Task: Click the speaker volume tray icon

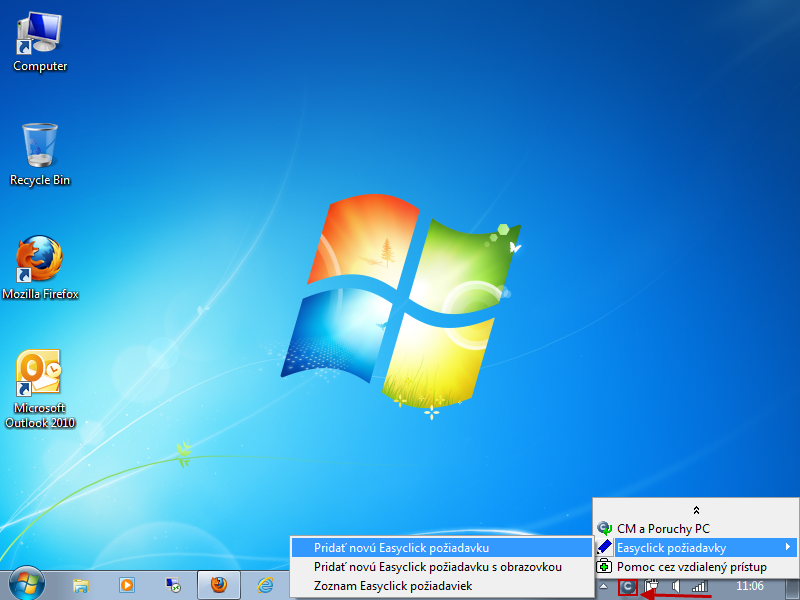Action: click(676, 586)
